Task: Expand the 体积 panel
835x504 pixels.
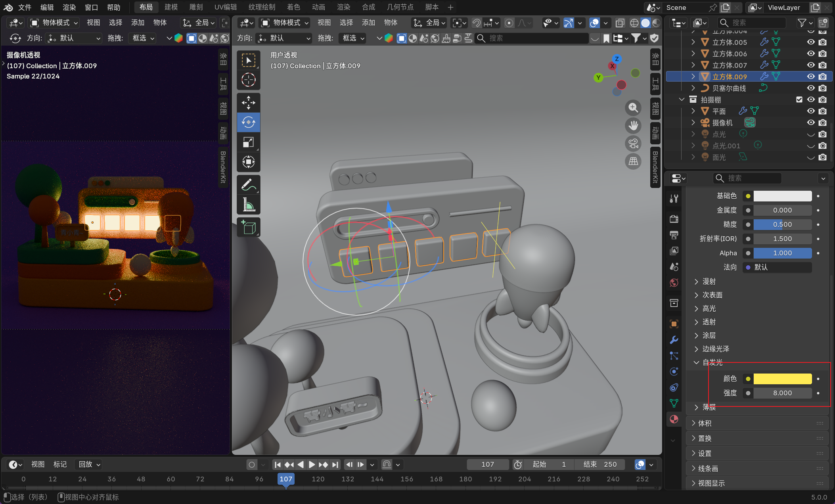Action: [705, 424]
